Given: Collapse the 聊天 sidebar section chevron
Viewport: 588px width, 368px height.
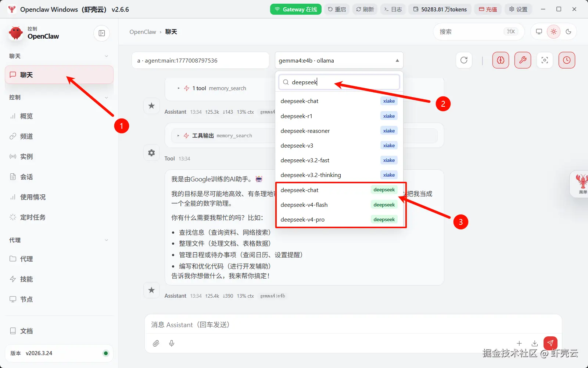Looking at the screenshot, I should click(x=106, y=56).
